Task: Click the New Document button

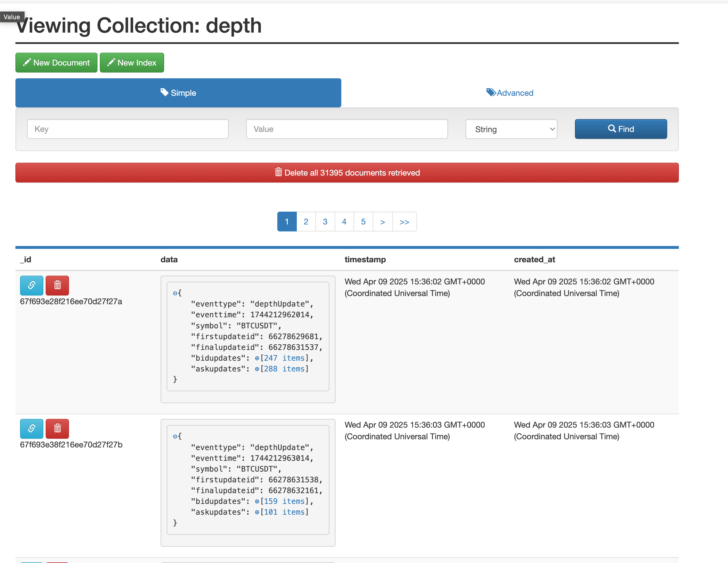Action: [56, 63]
